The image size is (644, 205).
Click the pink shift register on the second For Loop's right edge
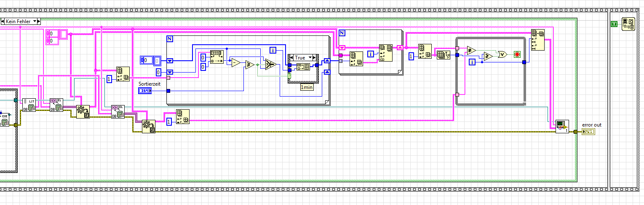[x=400, y=47]
